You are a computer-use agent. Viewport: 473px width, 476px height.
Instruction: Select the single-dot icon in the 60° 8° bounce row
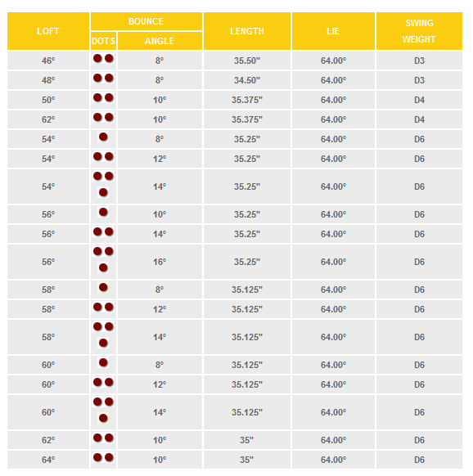click(103, 362)
